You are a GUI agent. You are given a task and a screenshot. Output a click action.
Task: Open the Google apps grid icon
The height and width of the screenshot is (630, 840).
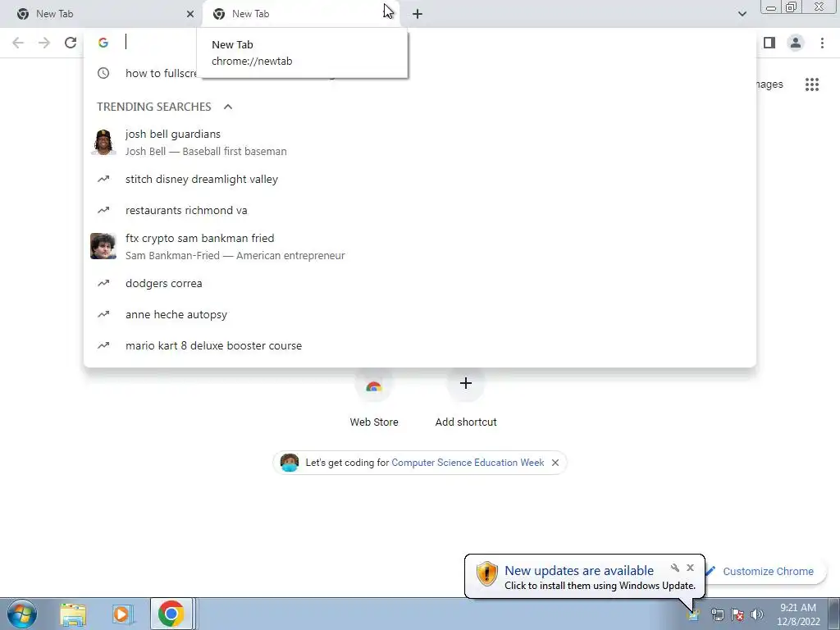pyautogui.click(x=811, y=84)
